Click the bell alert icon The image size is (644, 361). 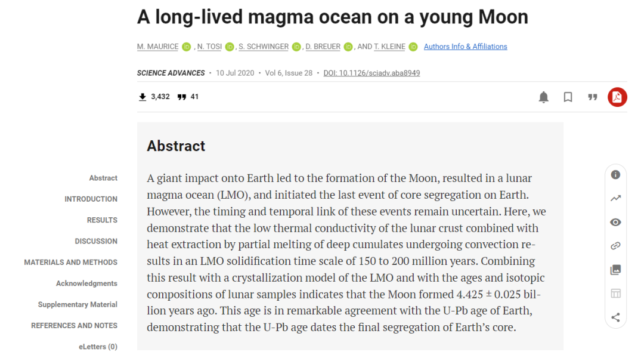[x=543, y=97]
